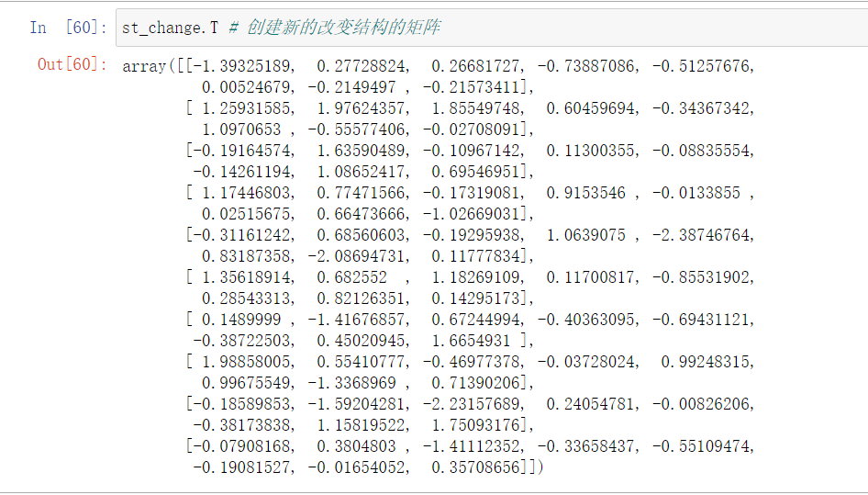Click value 0.60459694
The height and width of the screenshot is (495, 868).
pyautogui.click(x=591, y=108)
